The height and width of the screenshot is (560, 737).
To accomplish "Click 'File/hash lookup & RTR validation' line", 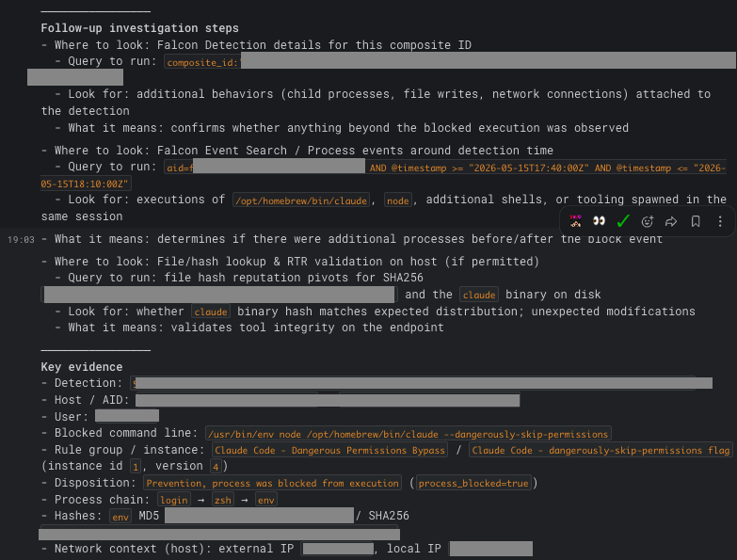I will pyautogui.click(x=290, y=262).
